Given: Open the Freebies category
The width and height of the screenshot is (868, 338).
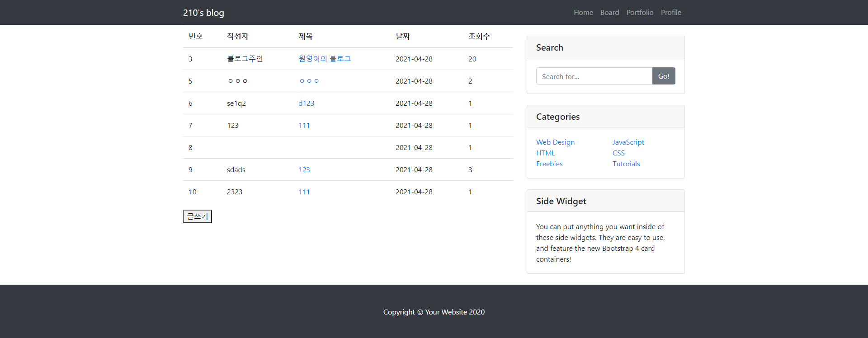Looking at the screenshot, I should point(549,164).
